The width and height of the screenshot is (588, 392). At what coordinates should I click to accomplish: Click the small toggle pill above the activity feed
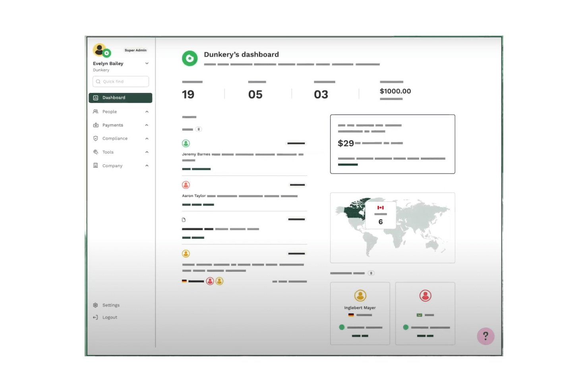(x=197, y=129)
